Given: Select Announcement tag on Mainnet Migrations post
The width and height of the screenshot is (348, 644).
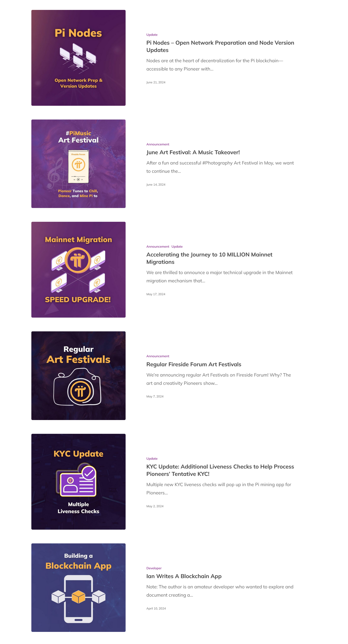Looking at the screenshot, I should point(158,247).
